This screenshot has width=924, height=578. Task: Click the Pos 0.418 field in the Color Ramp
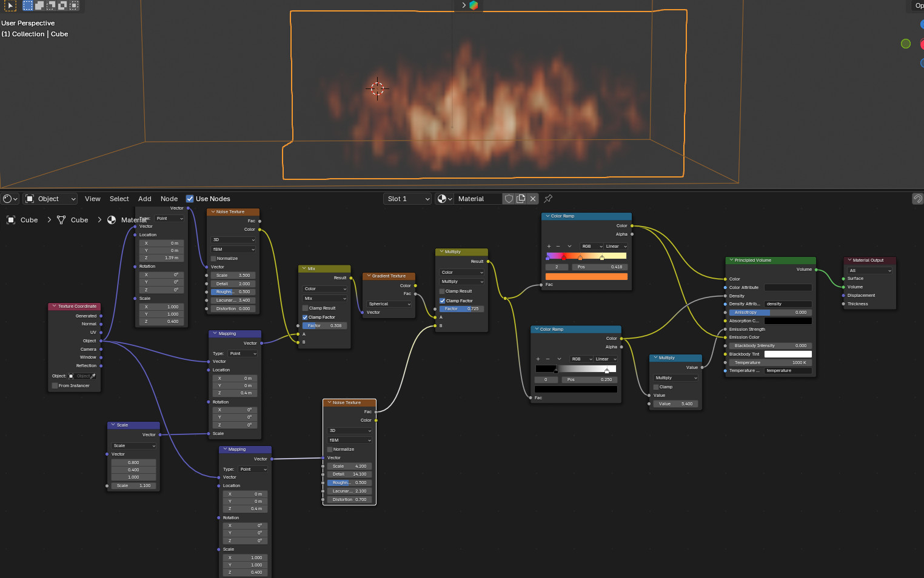click(x=600, y=267)
